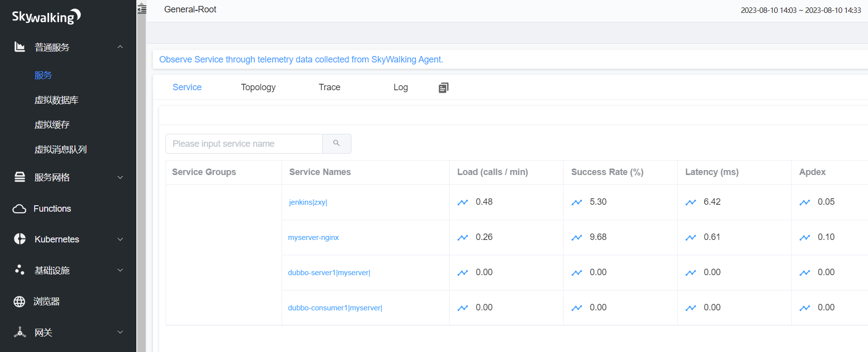Viewport: 868px width, 352px height.
Task: Click the search magnifier button
Action: pyautogui.click(x=337, y=143)
